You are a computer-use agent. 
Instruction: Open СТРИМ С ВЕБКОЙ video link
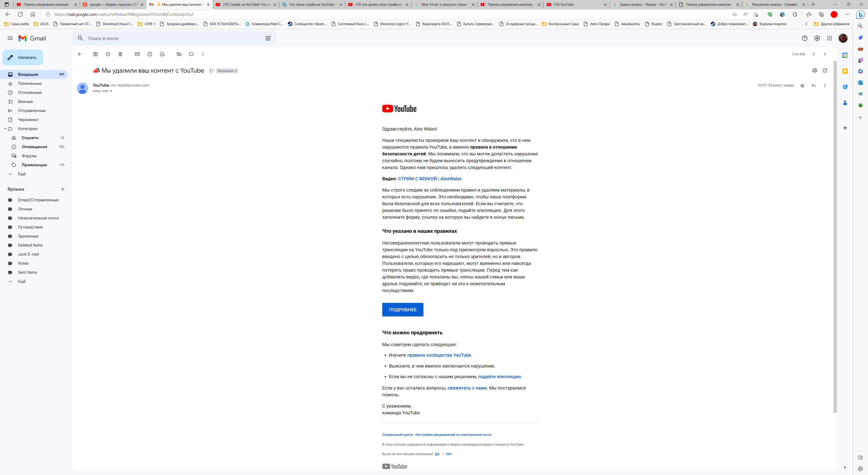pyautogui.click(x=430, y=179)
